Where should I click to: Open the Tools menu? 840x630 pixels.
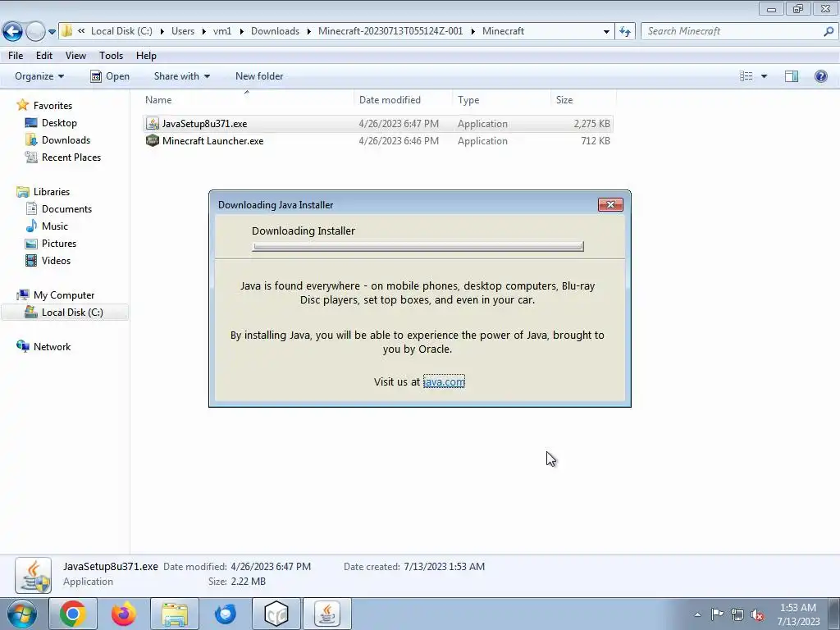pyautogui.click(x=111, y=56)
